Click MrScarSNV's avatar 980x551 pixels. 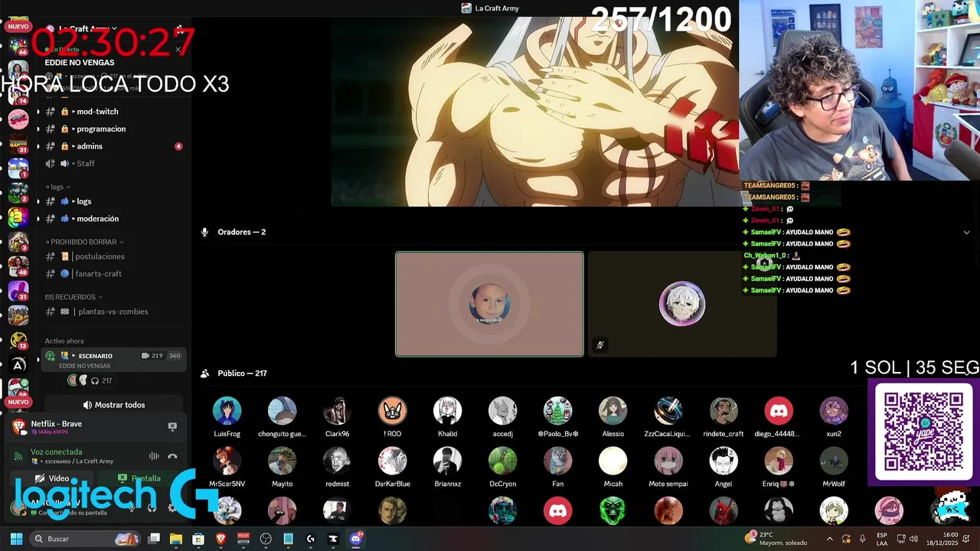(x=227, y=461)
